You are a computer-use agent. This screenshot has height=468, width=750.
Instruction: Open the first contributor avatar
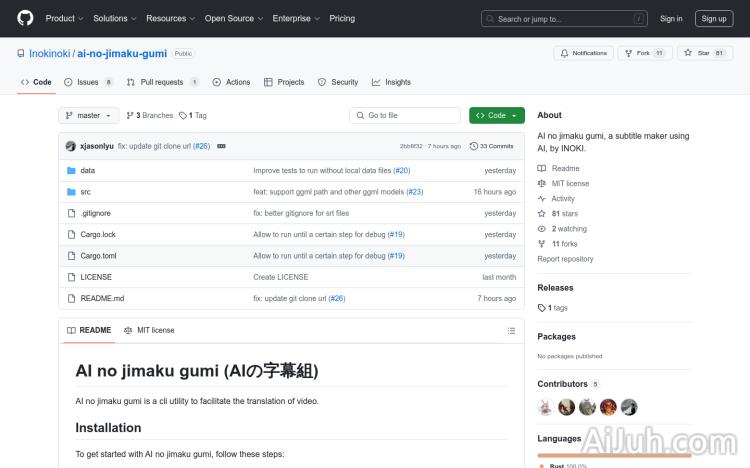coord(545,407)
